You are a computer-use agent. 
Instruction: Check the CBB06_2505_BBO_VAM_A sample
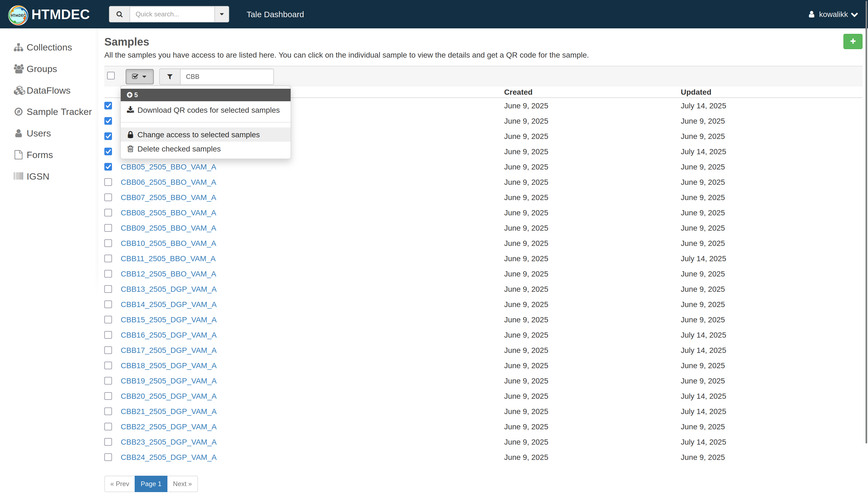pyautogui.click(x=108, y=182)
